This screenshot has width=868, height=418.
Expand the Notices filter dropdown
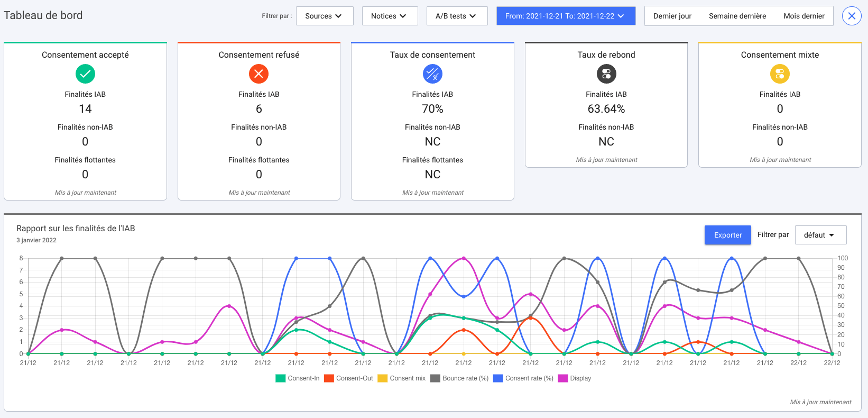pyautogui.click(x=389, y=16)
